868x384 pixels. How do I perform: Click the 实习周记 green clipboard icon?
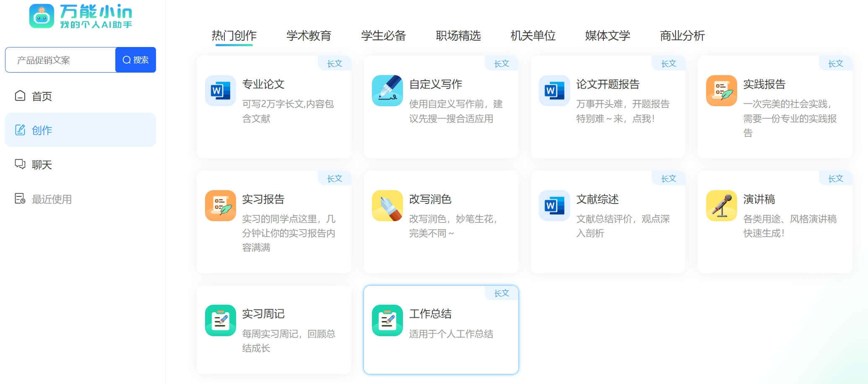[x=220, y=320]
